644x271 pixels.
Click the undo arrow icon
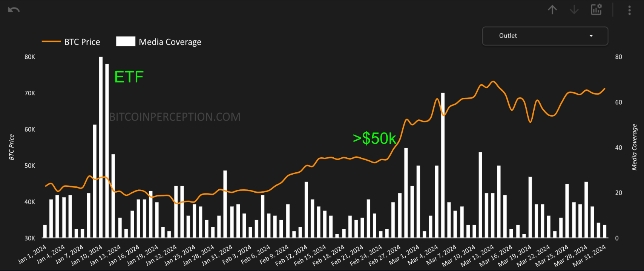[x=14, y=10]
